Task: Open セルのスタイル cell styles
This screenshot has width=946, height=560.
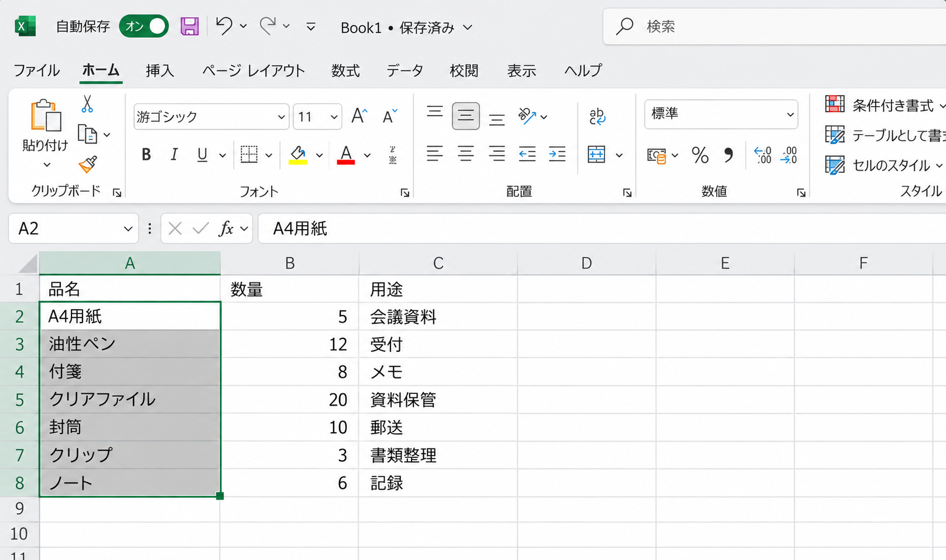Action: coord(884,165)
